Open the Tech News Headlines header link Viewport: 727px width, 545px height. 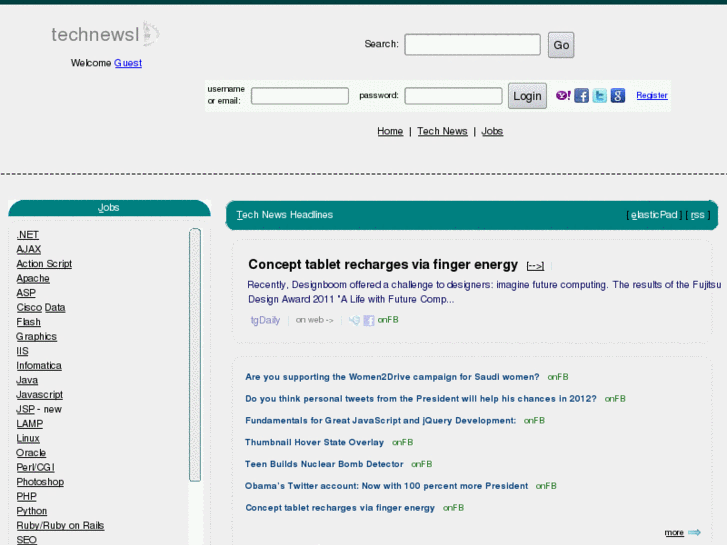285,215
